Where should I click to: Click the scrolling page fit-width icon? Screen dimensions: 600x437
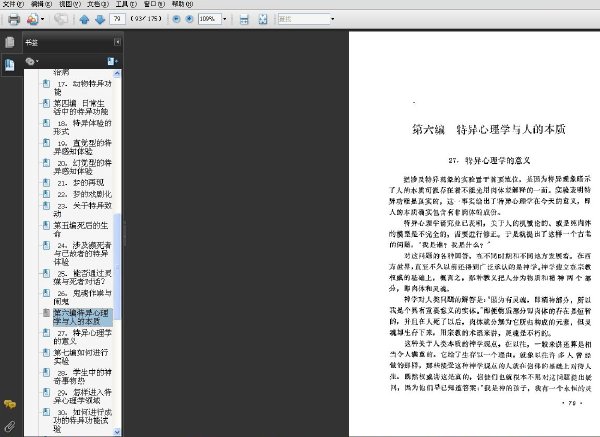pyautogui.click(x=244, y=19)
